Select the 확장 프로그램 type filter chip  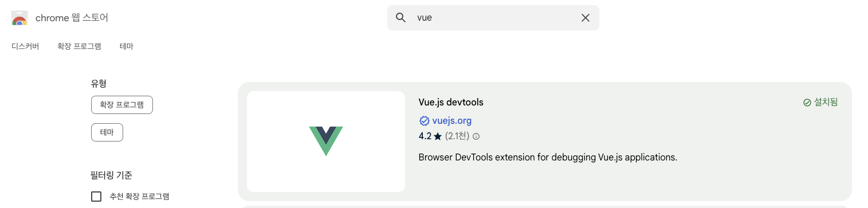click(x=122, y=105)
